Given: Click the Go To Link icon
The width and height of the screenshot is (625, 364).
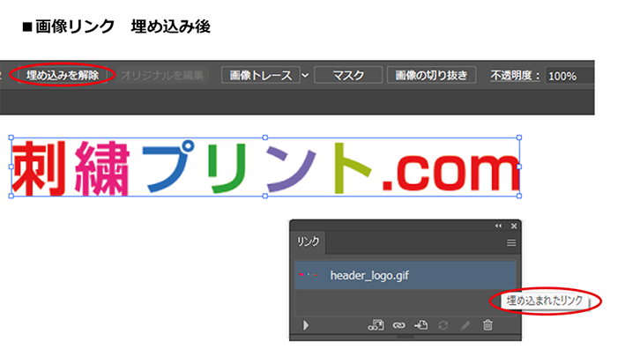Looking at the screenshot, I should pyautogui.click(x=420, y=325).
